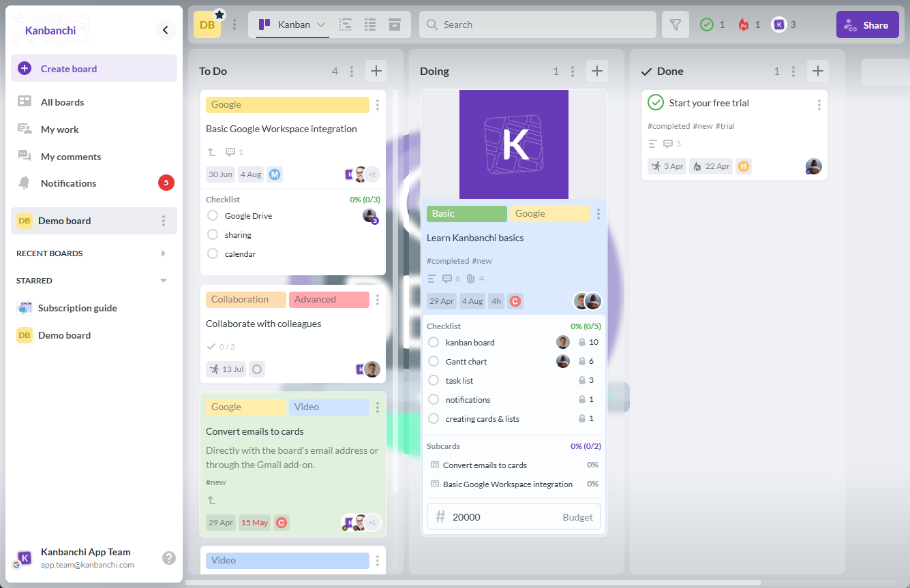Open priority circle on Collaborate with colleagues card
910x588 pixels.
pyautogui.click(x=257, y=369)
